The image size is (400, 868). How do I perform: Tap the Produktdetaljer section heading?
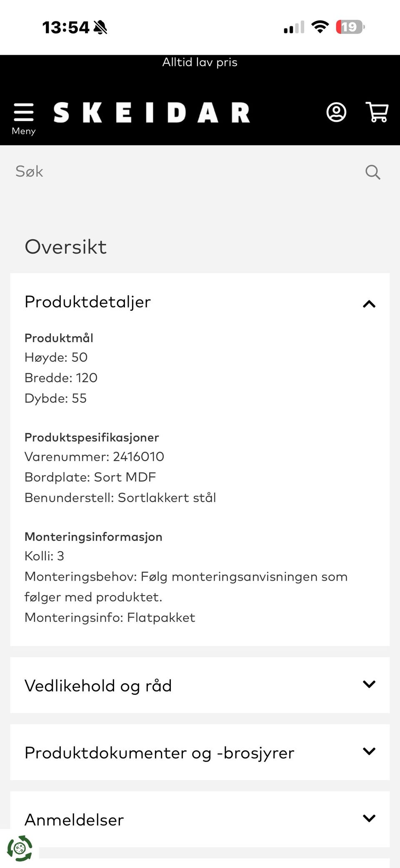[x=87, y=302]
